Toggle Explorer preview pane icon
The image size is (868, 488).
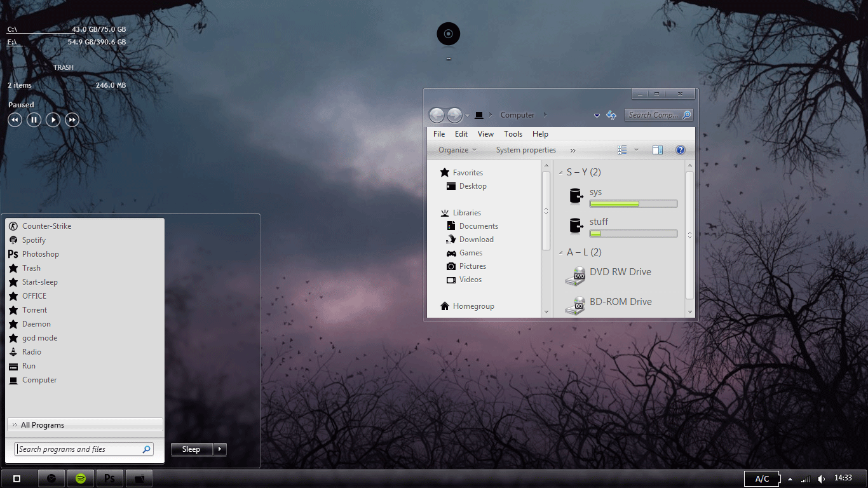658,150
